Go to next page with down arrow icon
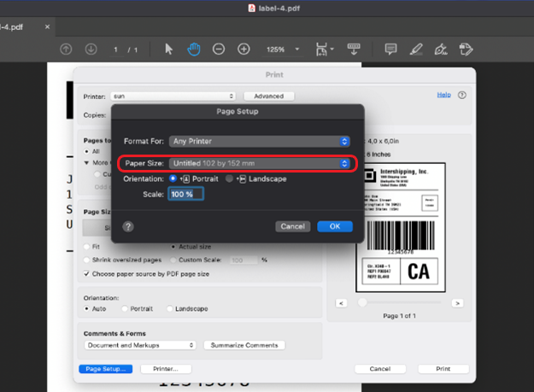Image resolution: width=534 pixels, height=392 pixels. (x=91, y=50)
